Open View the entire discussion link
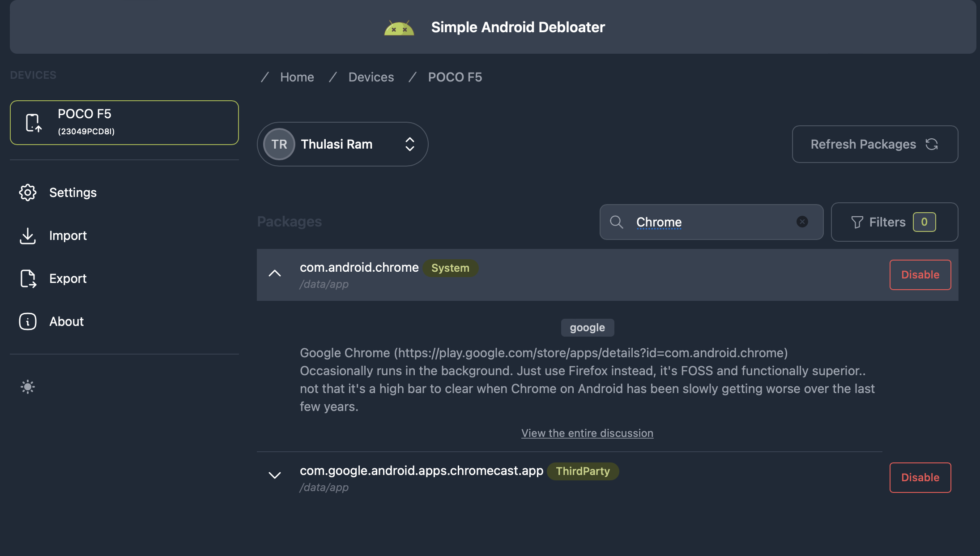 tap(587, 433)
